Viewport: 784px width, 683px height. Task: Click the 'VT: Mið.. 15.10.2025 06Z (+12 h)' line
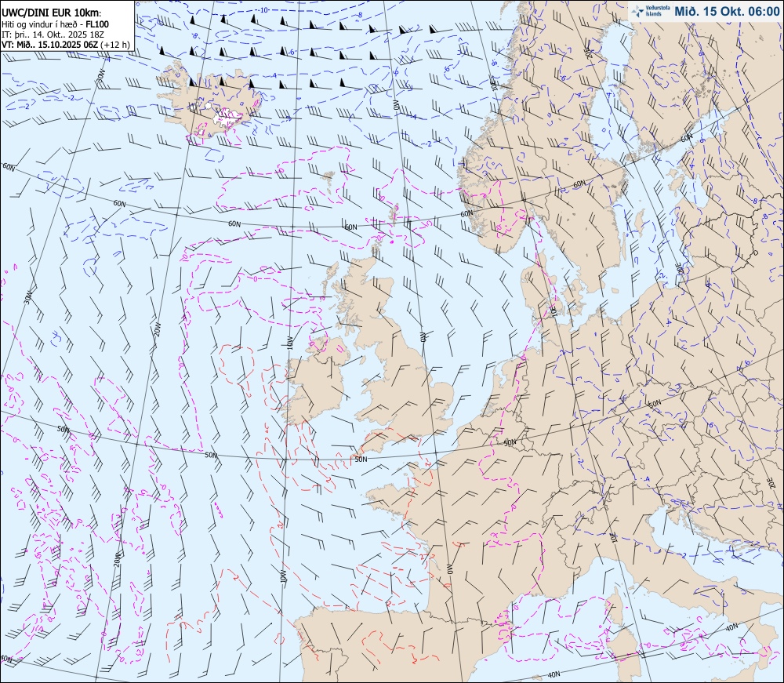66,45
